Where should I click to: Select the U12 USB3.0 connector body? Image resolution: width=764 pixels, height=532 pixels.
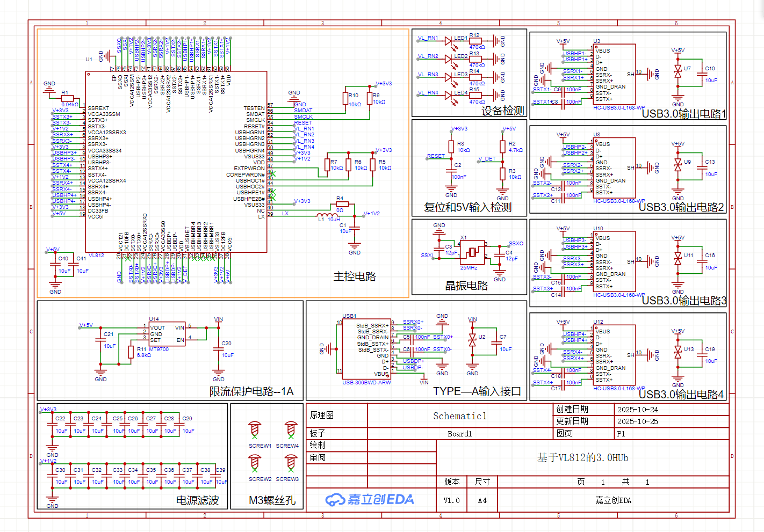(x=615, y=355)
